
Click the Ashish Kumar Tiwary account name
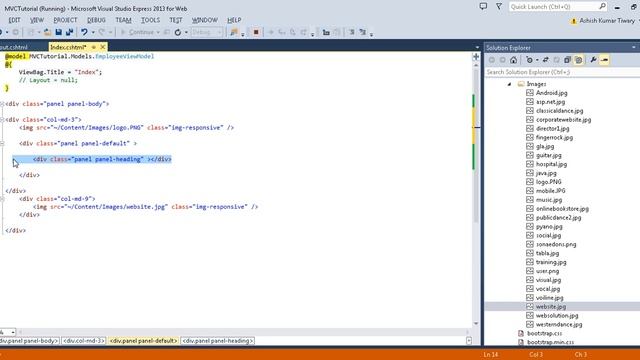607,21
